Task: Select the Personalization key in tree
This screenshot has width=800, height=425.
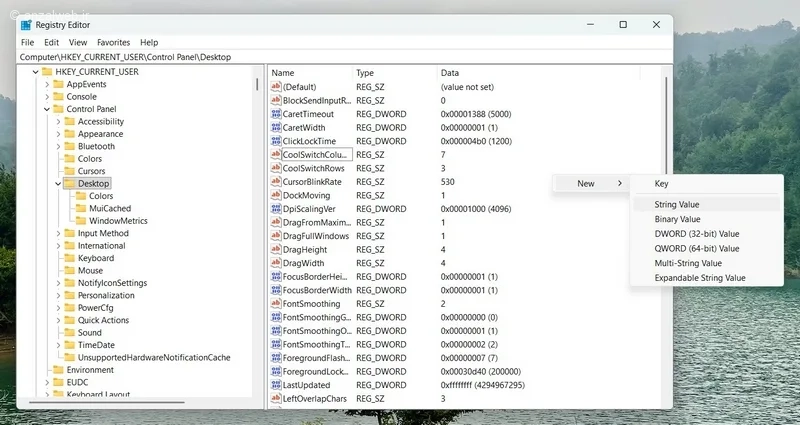Action: tap(106, 295)
